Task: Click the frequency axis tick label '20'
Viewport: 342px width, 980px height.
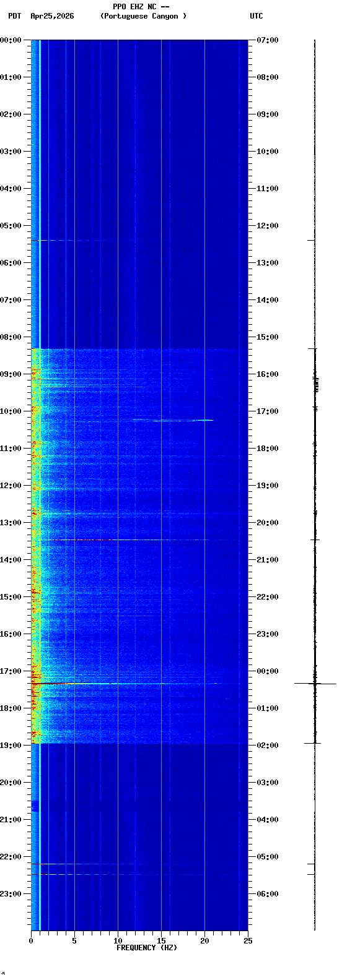Action: click(x=204, y=941)
